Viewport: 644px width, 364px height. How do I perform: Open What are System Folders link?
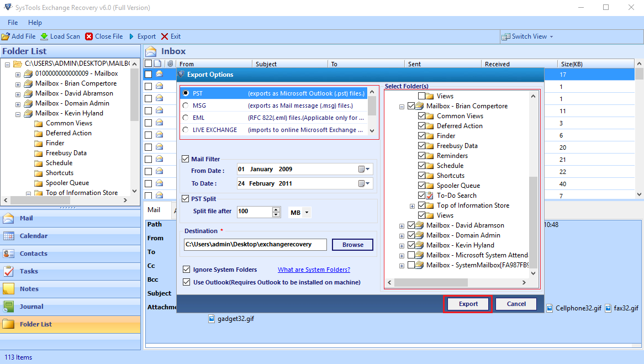314,270
